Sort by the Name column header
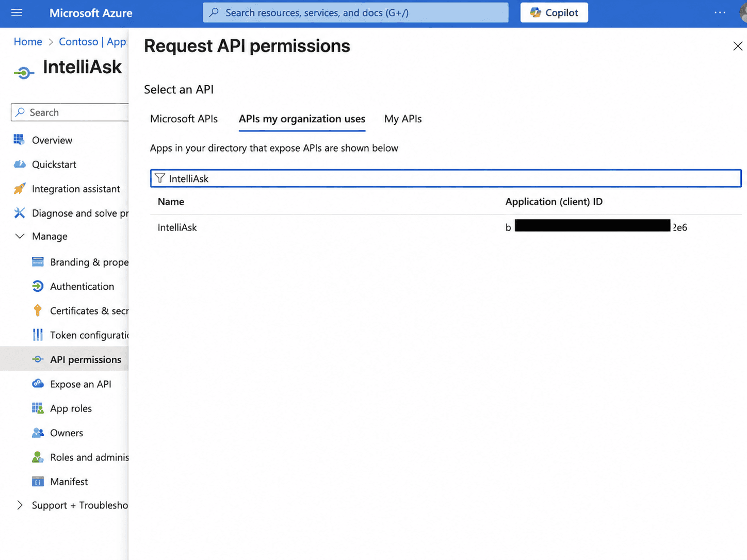Viewport: 747px width, 560px height. (x=171, y=202)
